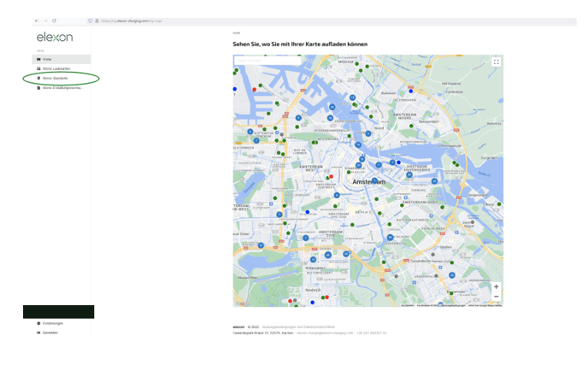Open map Nutzungsbedingungen link in attribution
Viewport: 588px width, 365px height.
coord(453,305)
